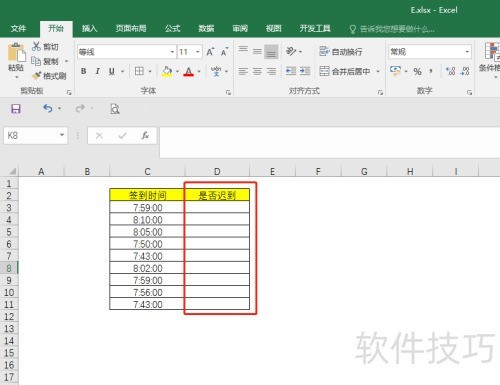The image size is (500, 385).
Task: Apply cell borders icon
Action: point(139,71)
